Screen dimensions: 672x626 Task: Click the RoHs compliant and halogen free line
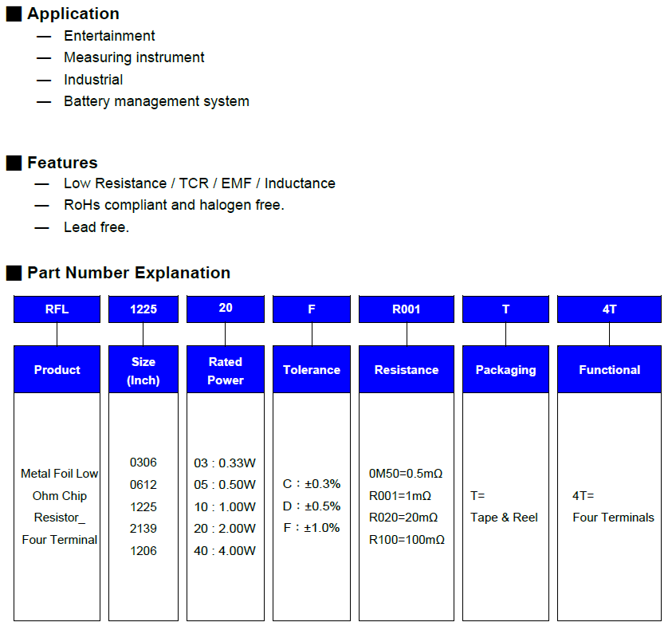coord(174,205)
